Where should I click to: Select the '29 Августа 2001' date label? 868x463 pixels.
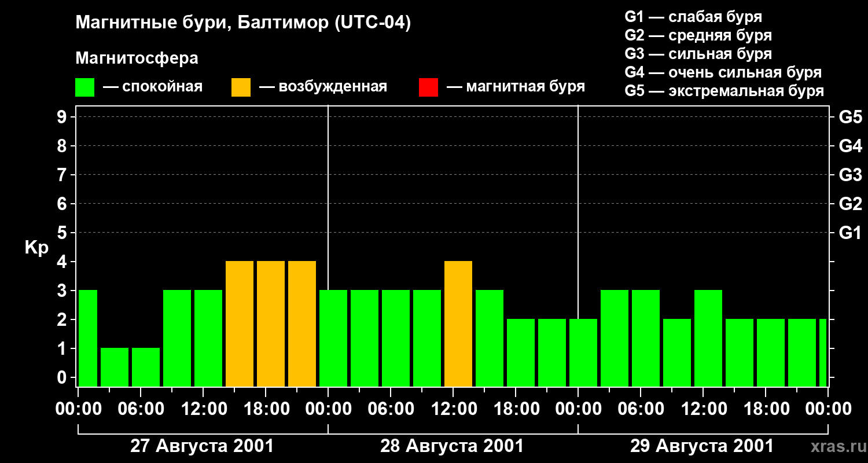point(702,446)
